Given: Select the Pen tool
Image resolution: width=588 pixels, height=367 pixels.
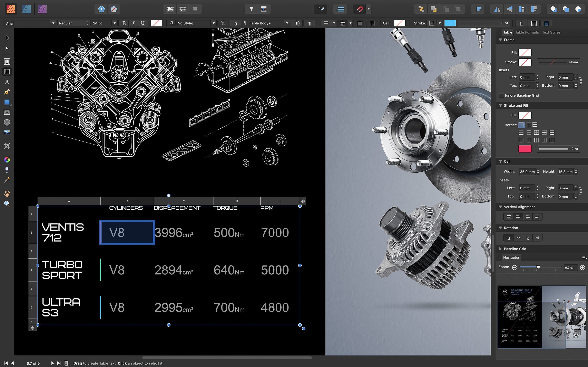Looking at the screenshot, I should pyautogui.click(x=7, y=92).
